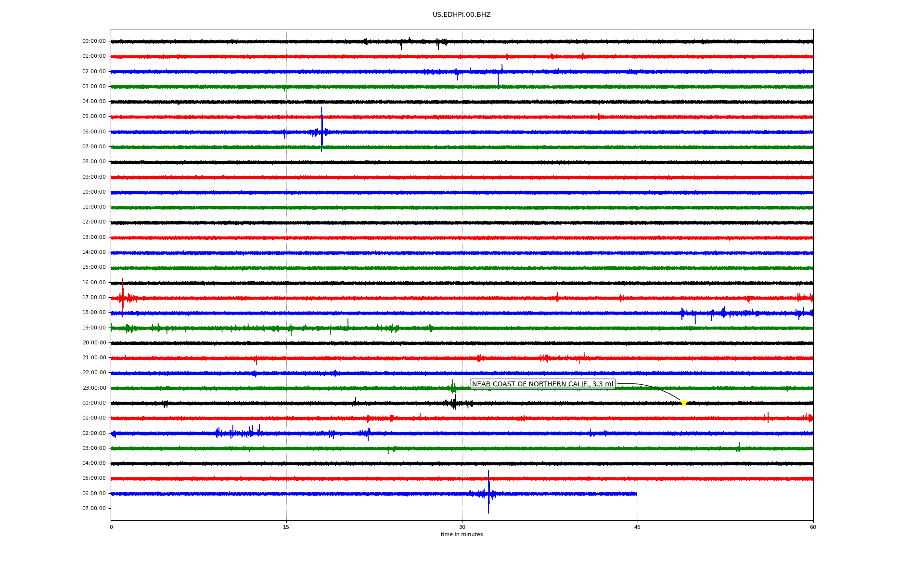Click the 10:00:00 row time label
The image size is (924, 578).
[94, 192]
